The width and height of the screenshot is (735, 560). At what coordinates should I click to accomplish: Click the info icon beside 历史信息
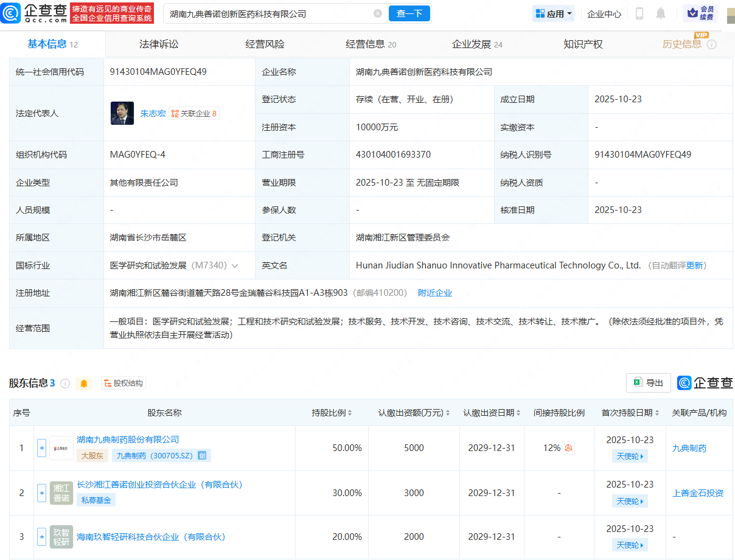coord(711,44)
